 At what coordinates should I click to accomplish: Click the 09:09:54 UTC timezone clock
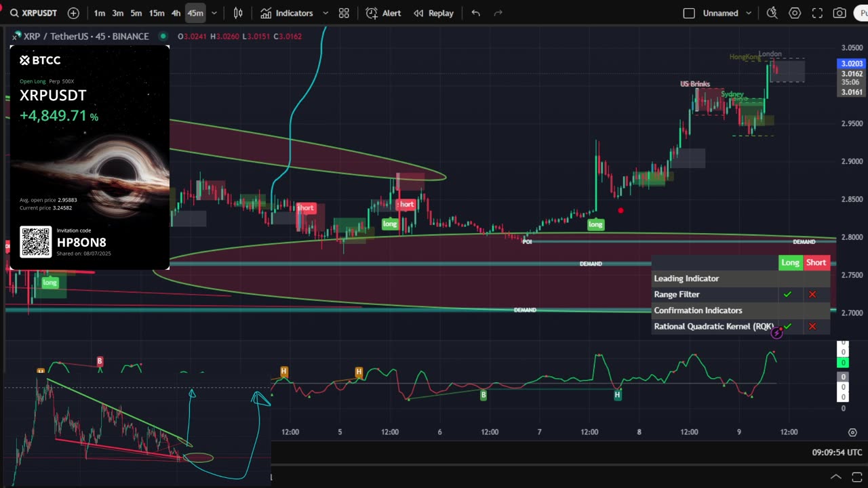(837, 453)
